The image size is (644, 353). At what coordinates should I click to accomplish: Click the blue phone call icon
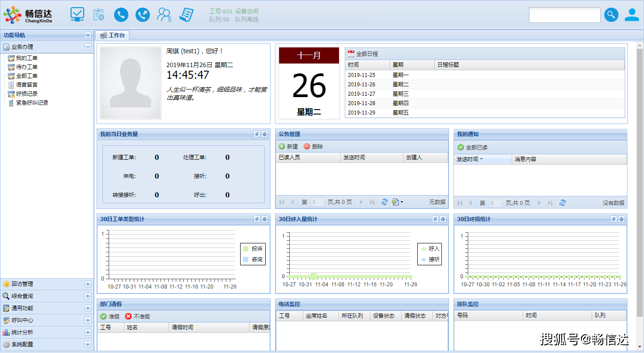pyautogui.click(x=121, y=15)
